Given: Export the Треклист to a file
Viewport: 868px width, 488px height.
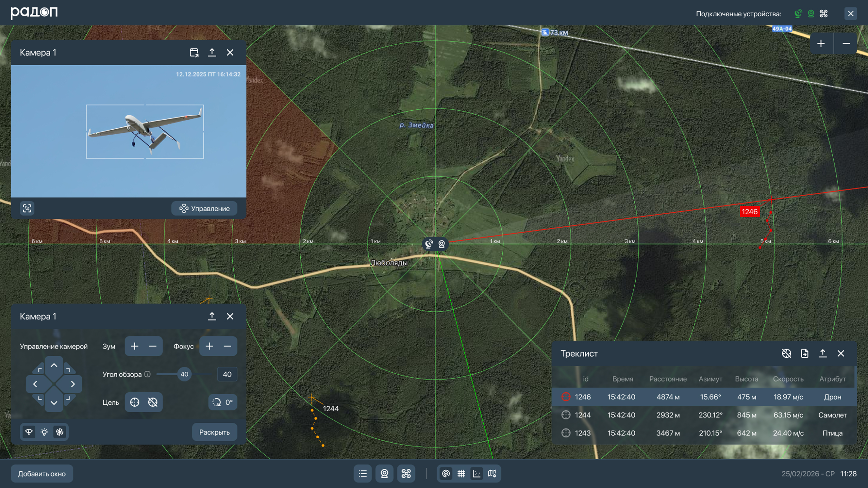Looking at the screenshot, I should pyautogui.click(x=804, y=353).
